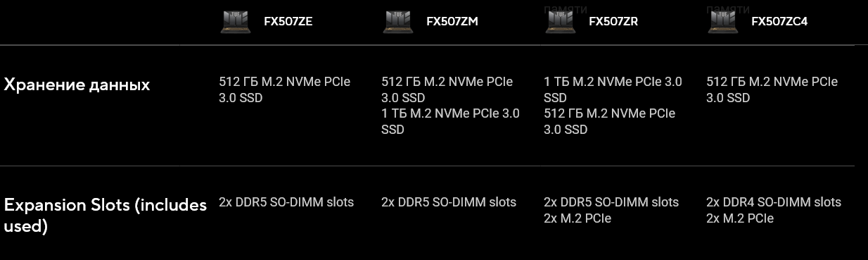Select the FX507ZR 512 ГБ SSD entry
This screenshot has width=868, height=260.
pyautogui.click(x=609, y=121)
